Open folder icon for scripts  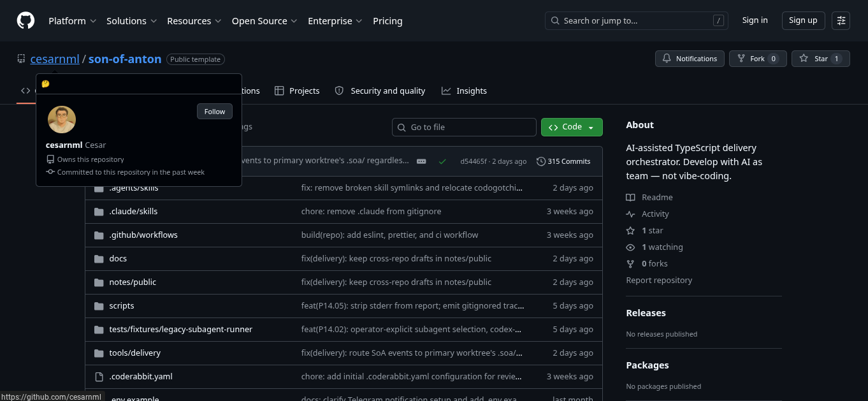pos(99,305)
